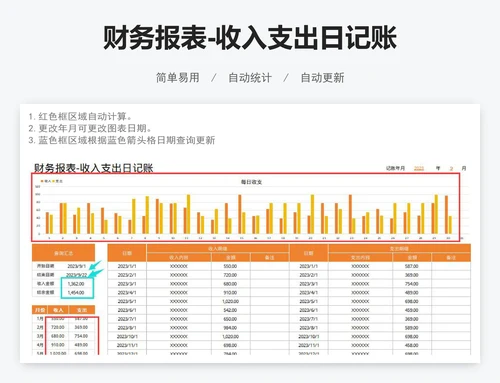Select the balance total 1,454.00

click(76, 293)
